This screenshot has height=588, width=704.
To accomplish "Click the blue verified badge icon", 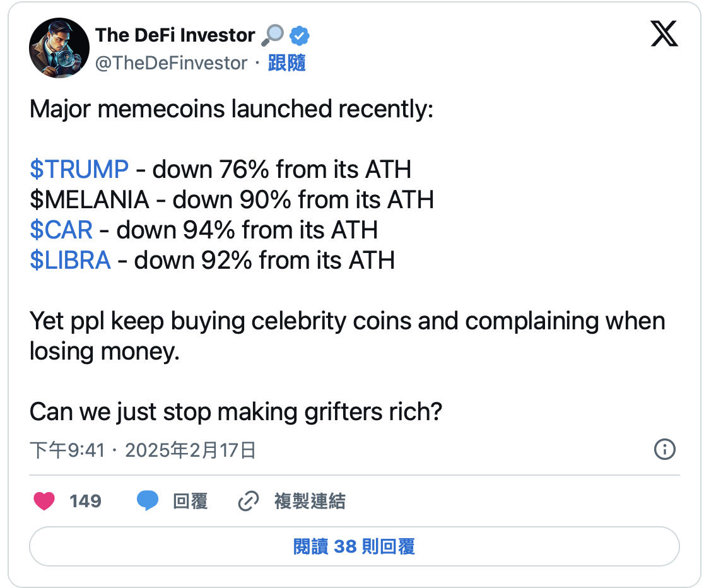I will coord(298,36).
